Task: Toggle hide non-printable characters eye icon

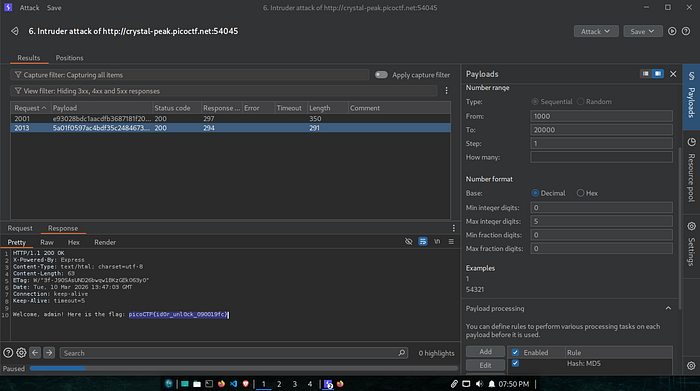Action: pos(408,241)
